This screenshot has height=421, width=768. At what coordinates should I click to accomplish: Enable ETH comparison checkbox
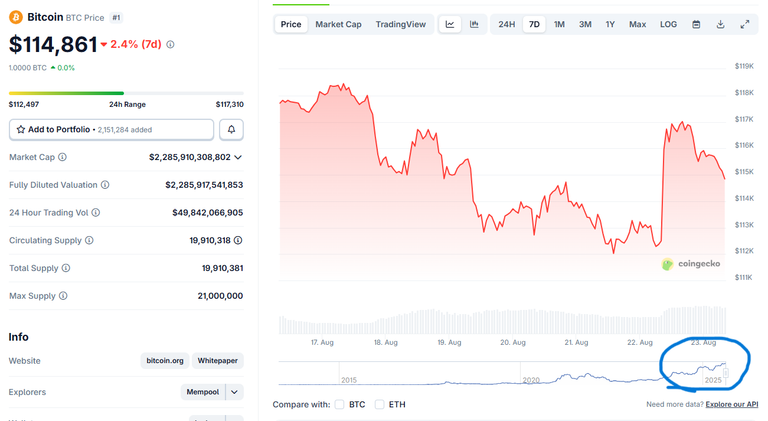point(379,405)
